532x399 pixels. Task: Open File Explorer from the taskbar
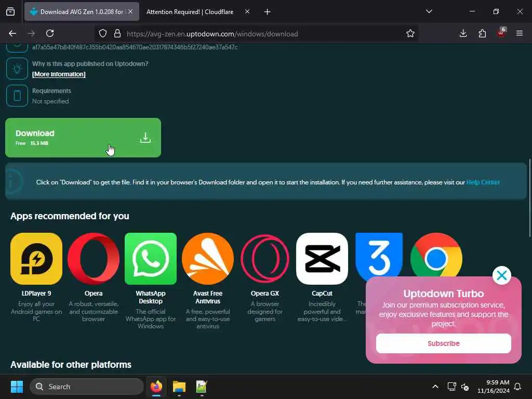pyautogui.click(x=179, y=387)
